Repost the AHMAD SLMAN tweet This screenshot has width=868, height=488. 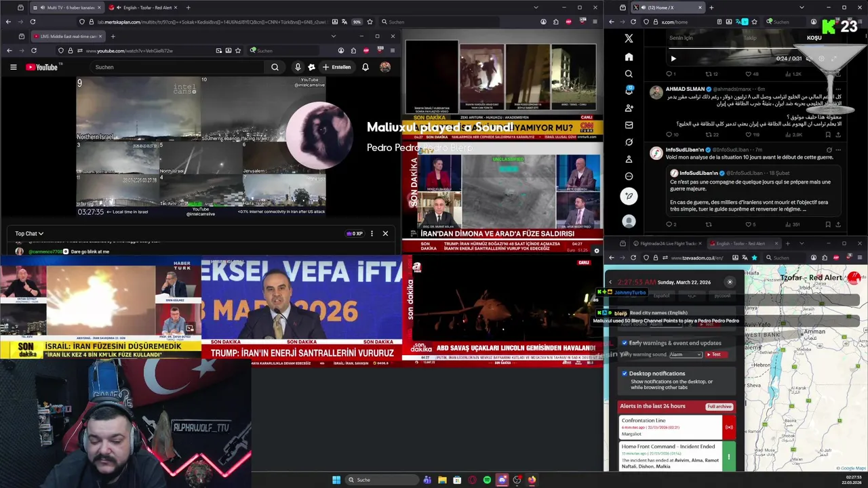click(x=709, y=134)
